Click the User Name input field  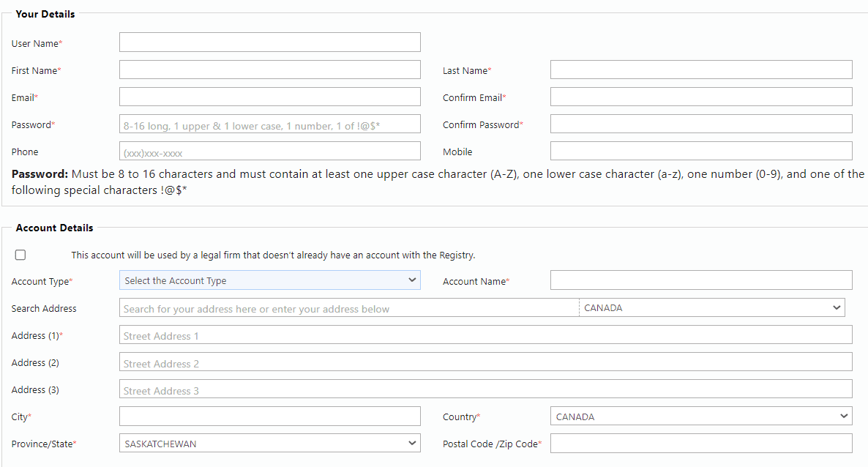click(269, 42)
